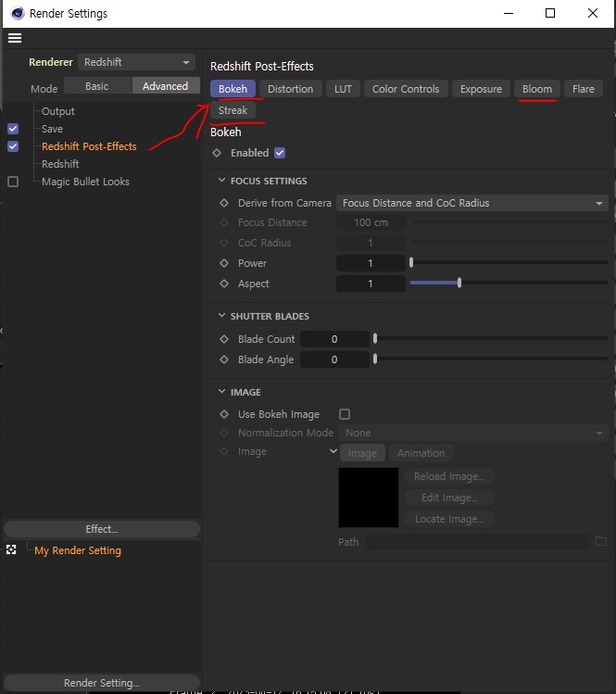Click the Aspect slider handle
This screenshot has width=616, height=694.
click(459, 284)
